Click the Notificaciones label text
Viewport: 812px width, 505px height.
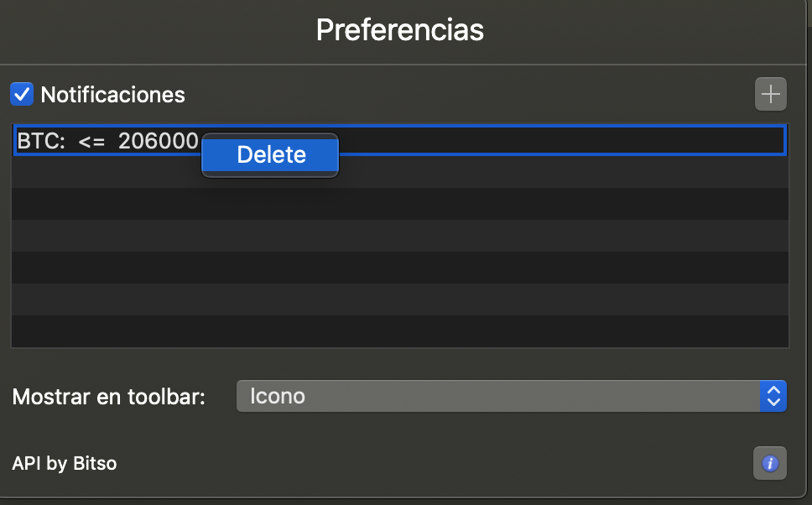click(112, 95)
